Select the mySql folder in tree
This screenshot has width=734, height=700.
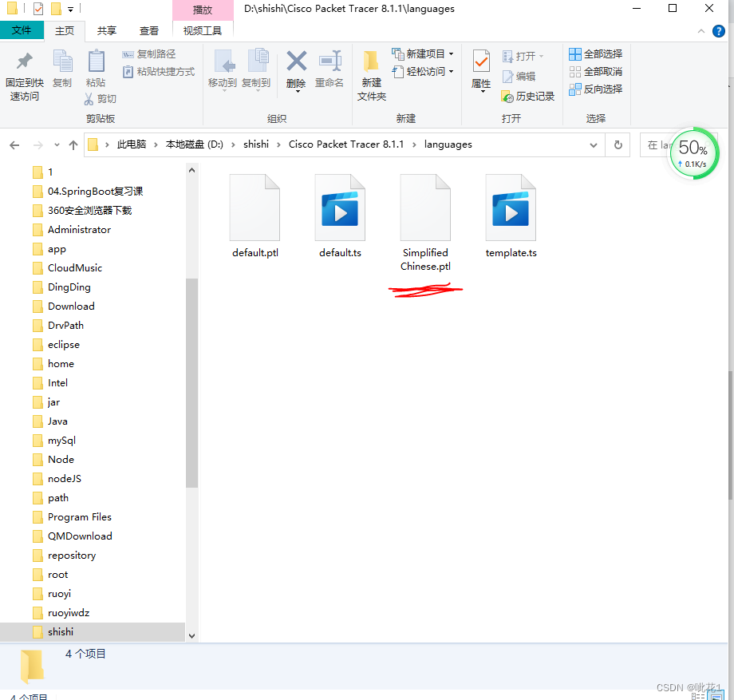point(61,441)
